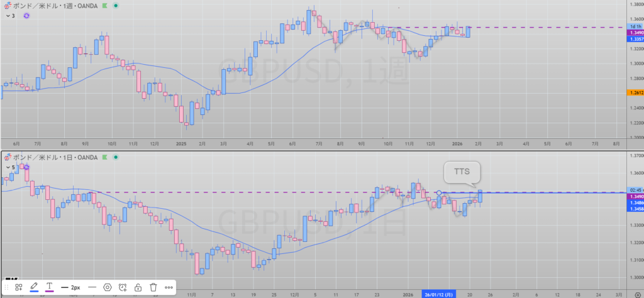This screenshot has width=644, height=298.
Task: Open chart settings gear at bottom right
Action: click(636, 293)
